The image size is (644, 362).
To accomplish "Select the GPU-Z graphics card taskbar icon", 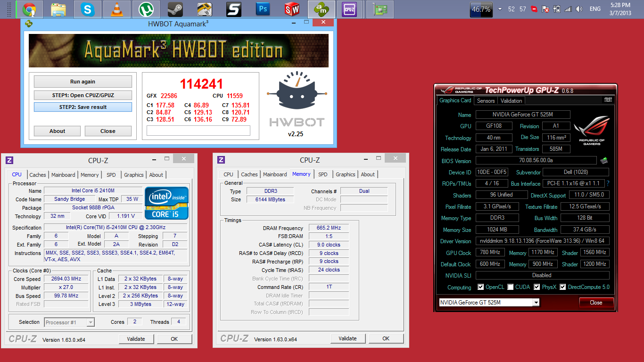I will [x=380, y=9].
